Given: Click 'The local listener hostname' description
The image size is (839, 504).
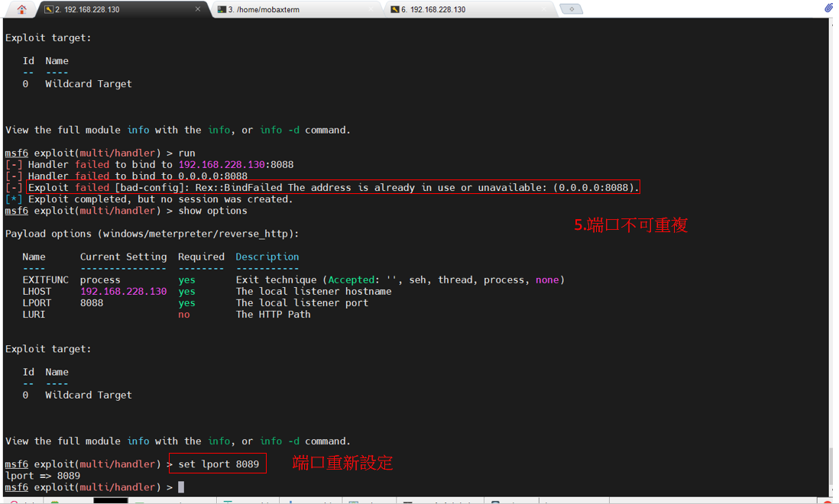Looking at the screenshot, I should tap(313, 291).
